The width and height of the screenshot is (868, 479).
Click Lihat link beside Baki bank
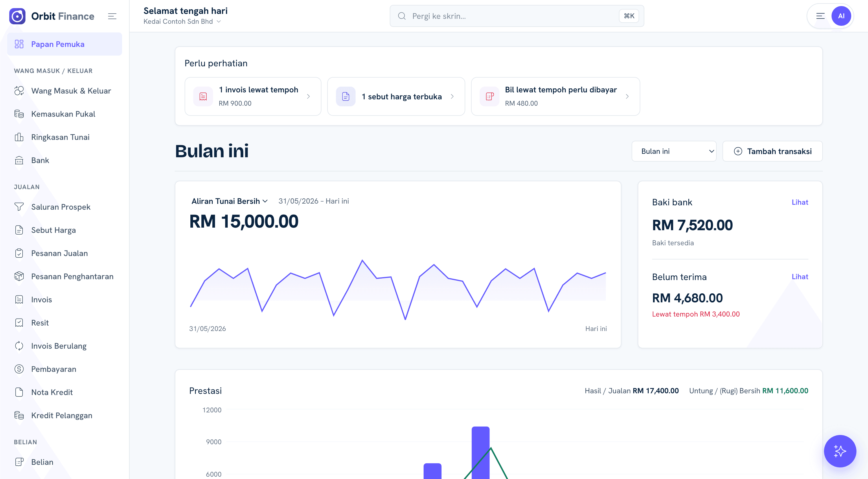(800, 202)
